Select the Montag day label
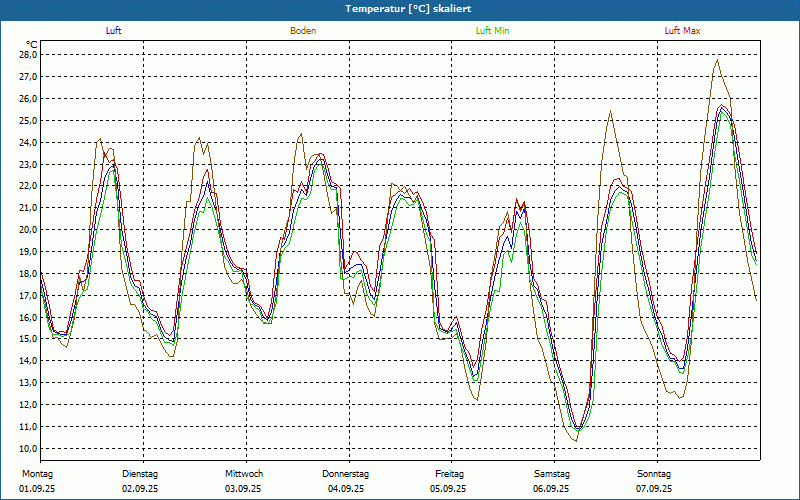800x500 pixels. tap(37, 474)
